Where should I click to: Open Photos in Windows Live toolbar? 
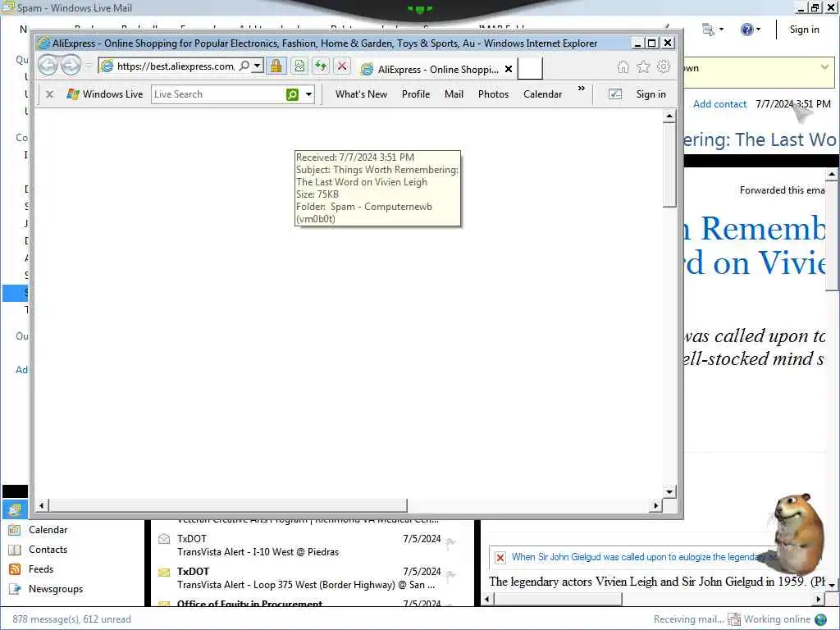[x=493, y=94]
